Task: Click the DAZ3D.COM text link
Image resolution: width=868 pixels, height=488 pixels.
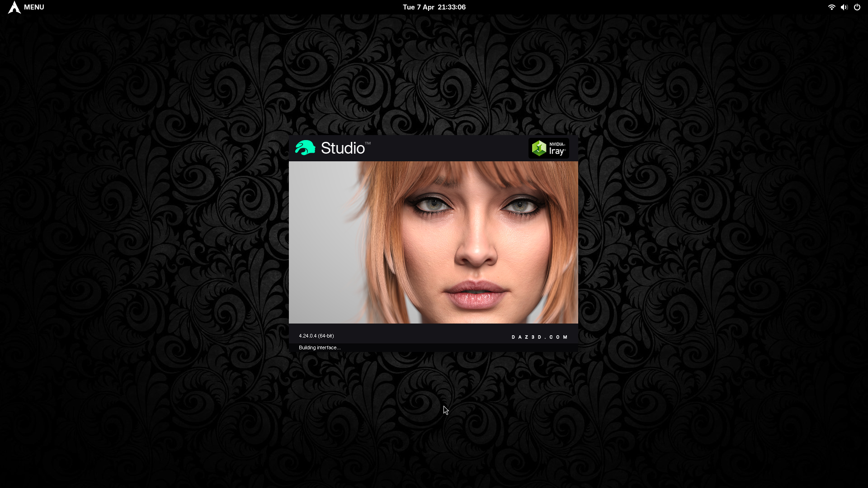Action: (539, 337)
